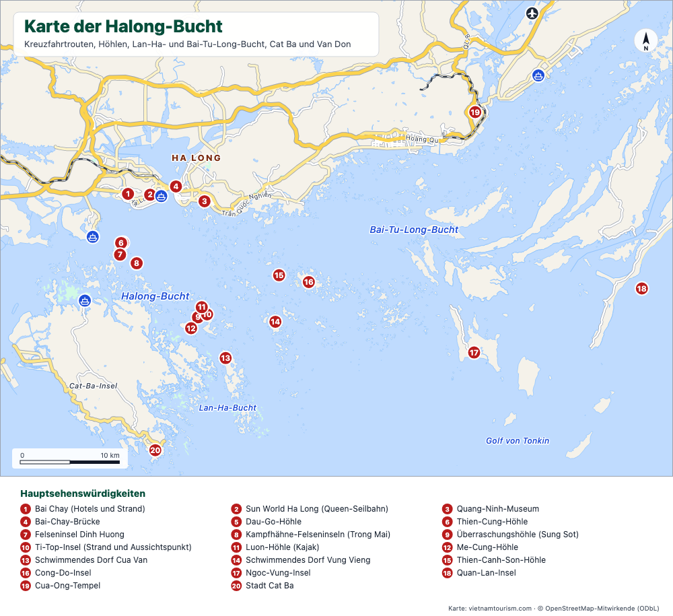Image resolution: width=673 pixels, height=616 pixels.
Task: Click map marker 11 on the map
Action: (202, 307)
